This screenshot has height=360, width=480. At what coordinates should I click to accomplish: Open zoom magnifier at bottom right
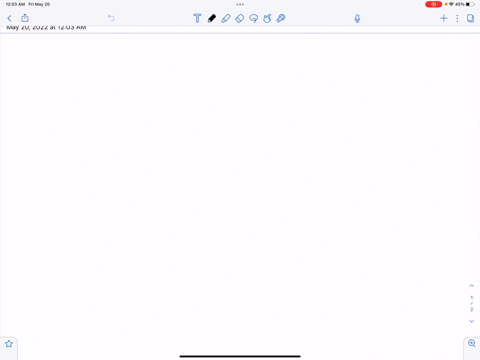[x=472, y=343]
